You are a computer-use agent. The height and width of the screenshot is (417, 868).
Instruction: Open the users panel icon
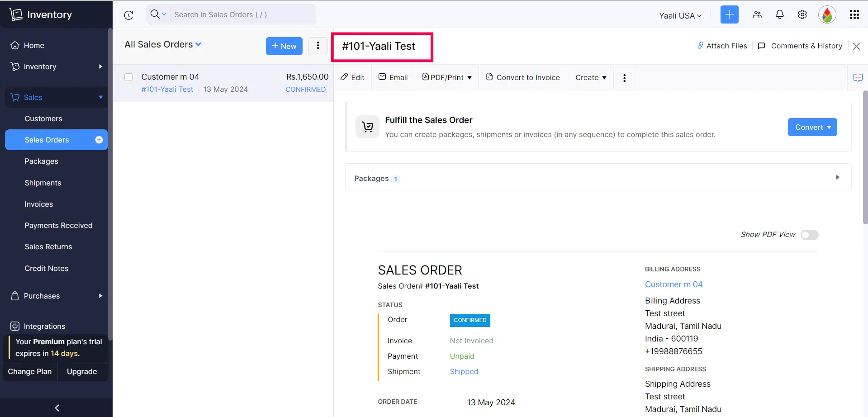756,14
